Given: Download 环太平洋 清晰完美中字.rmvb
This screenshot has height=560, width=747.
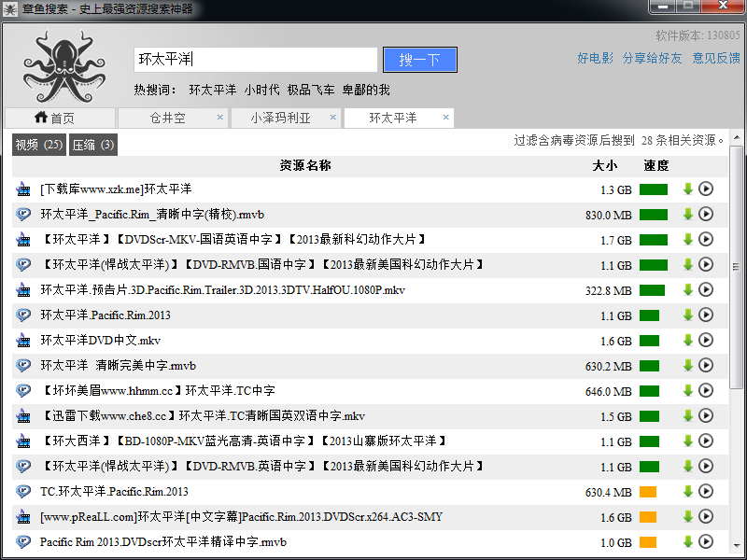Looking at the screenshot, I should (x=687, y=366).
